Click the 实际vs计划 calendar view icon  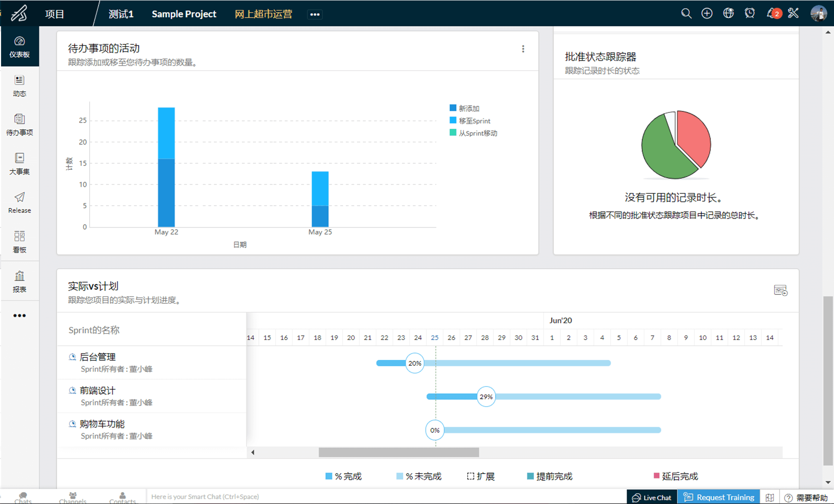pos(781,290)
